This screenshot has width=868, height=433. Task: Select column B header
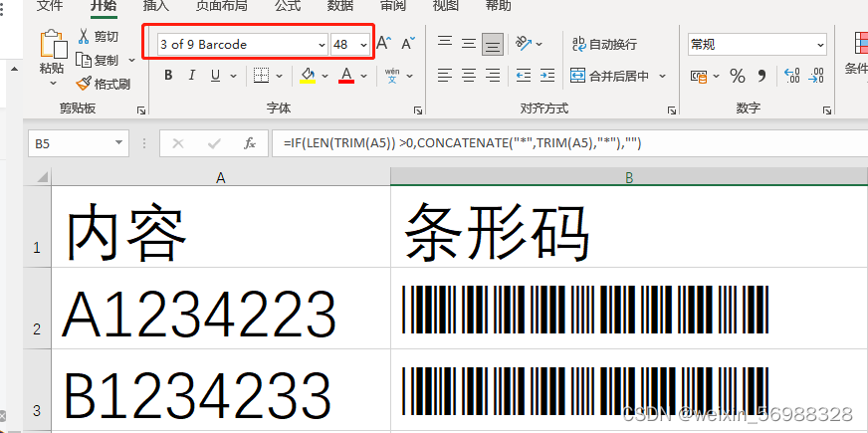[629, 177]
